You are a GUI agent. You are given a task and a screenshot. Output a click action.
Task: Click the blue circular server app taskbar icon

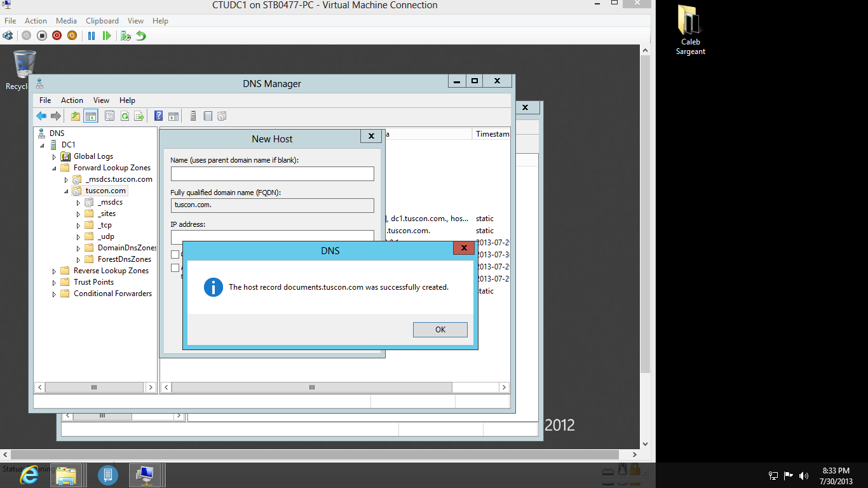[108, 475]
